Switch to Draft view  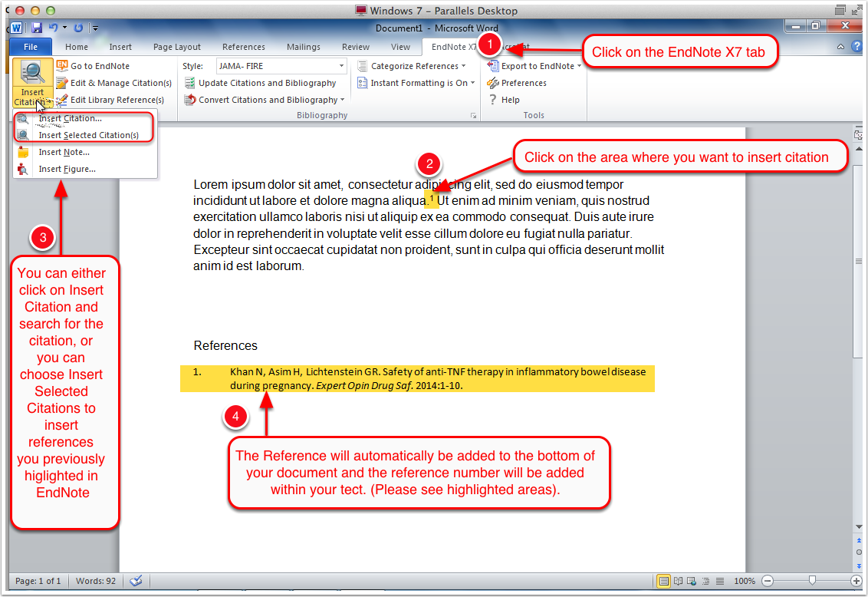pos(720,581)
